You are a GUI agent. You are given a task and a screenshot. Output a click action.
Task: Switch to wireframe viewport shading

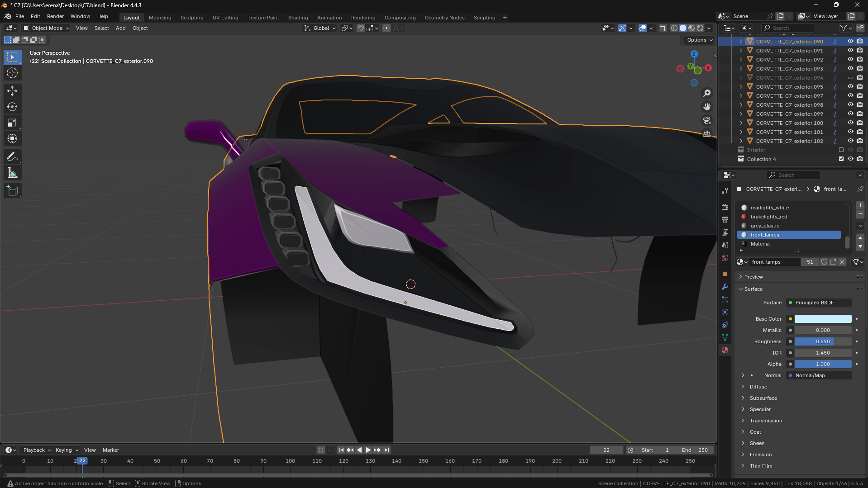674,28
